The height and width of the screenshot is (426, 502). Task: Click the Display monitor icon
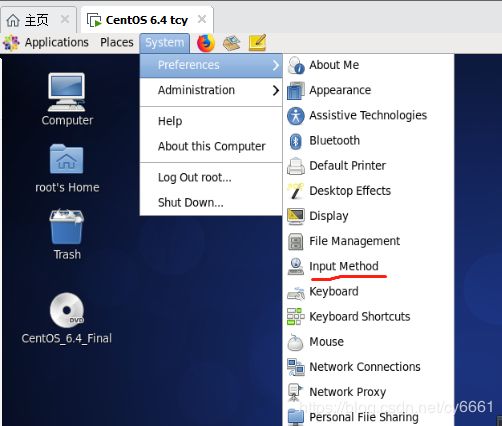coord(296,216)
